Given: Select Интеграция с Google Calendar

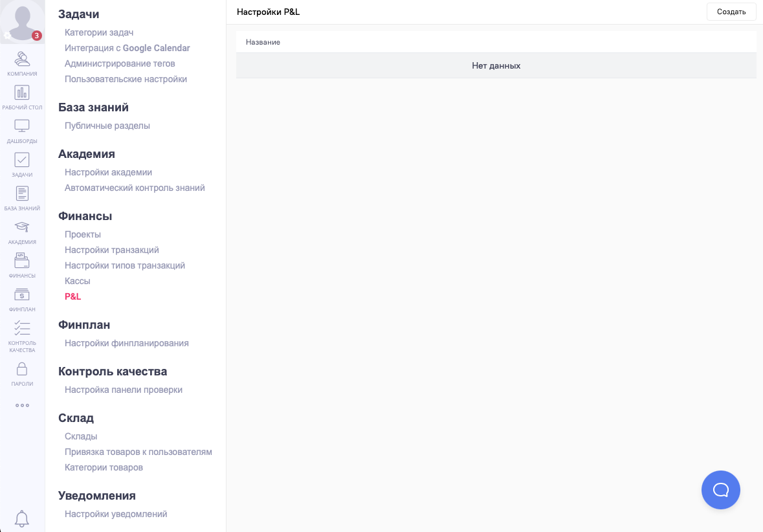Looking at the screenshot, I should pos(127,48).
